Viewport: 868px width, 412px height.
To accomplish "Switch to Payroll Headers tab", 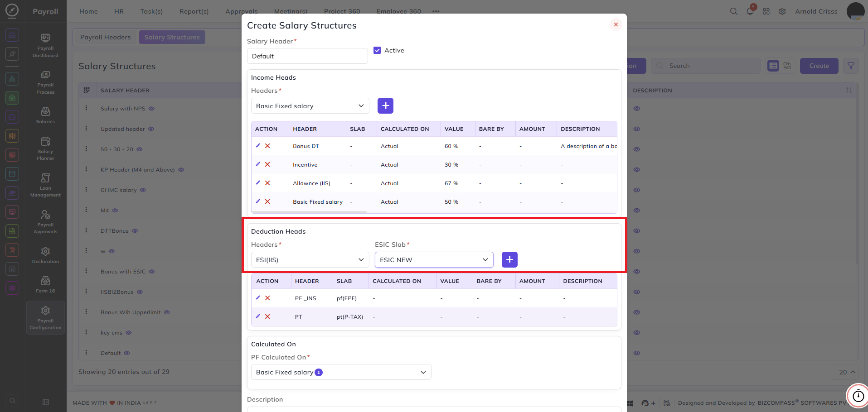I will pos(106,37).
